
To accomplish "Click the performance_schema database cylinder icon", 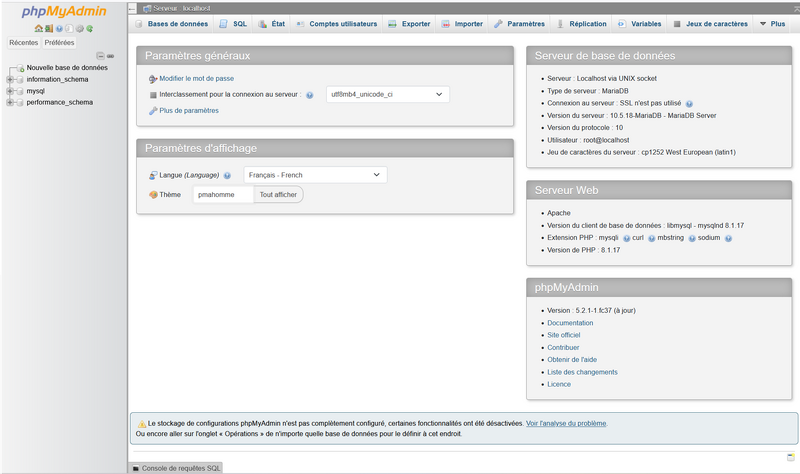I will coord(20,103).
